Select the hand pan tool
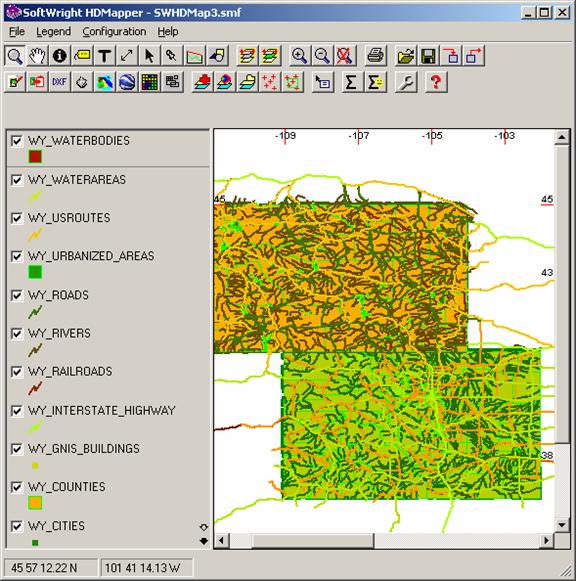Viewport: 576px width, 581px height. pyautogui.click(x=37, y=56)
